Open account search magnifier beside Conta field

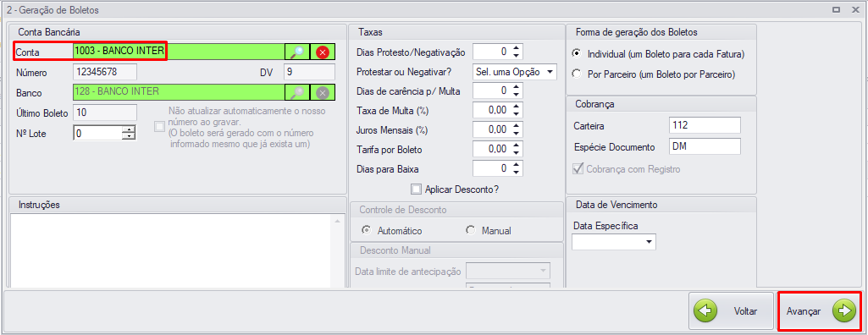coord(297,52)
